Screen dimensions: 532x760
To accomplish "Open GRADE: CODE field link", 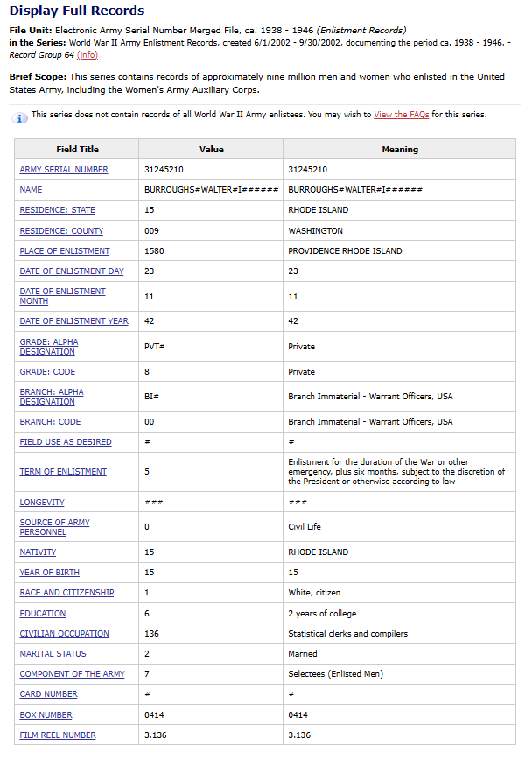I will (x=47, y=372).
